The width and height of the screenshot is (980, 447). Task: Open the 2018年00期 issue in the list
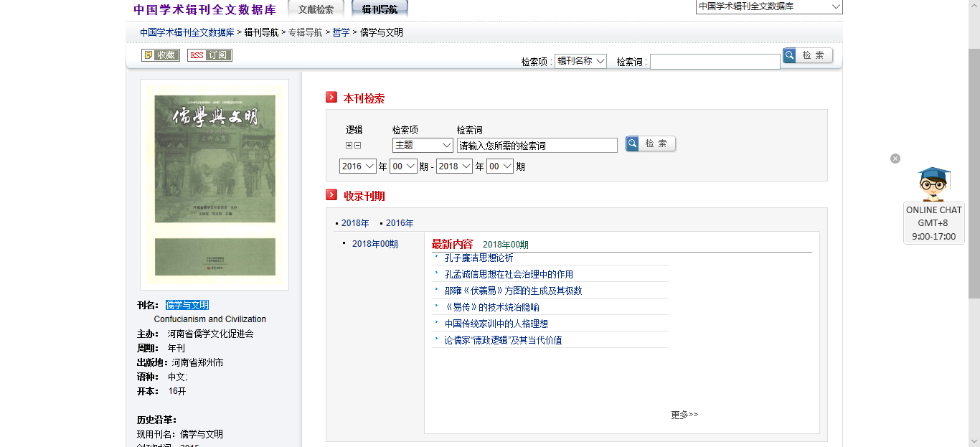(375, 244)
